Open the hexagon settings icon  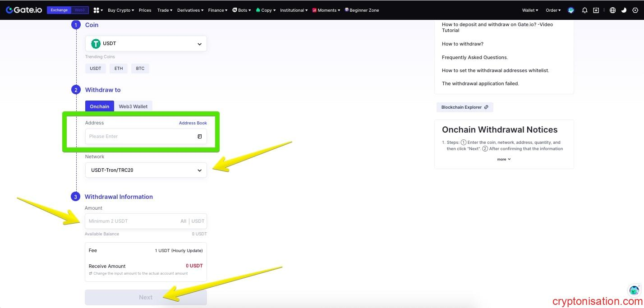click(635, 10)
